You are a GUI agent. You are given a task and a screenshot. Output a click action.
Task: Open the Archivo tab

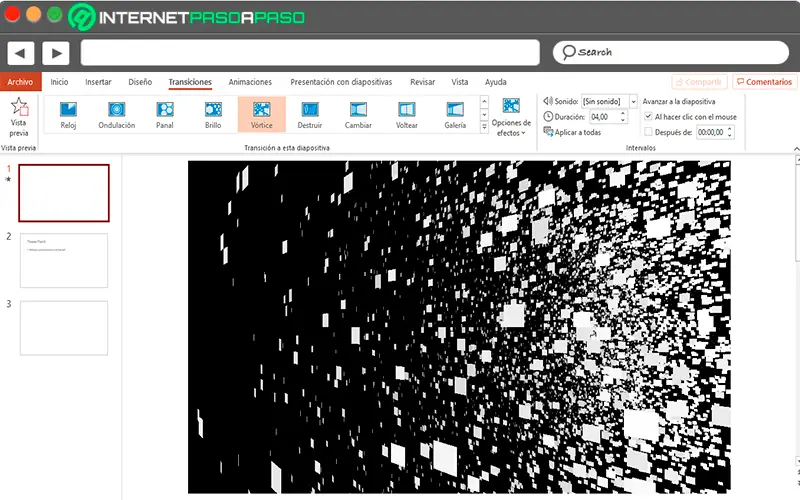click(20, 82)
